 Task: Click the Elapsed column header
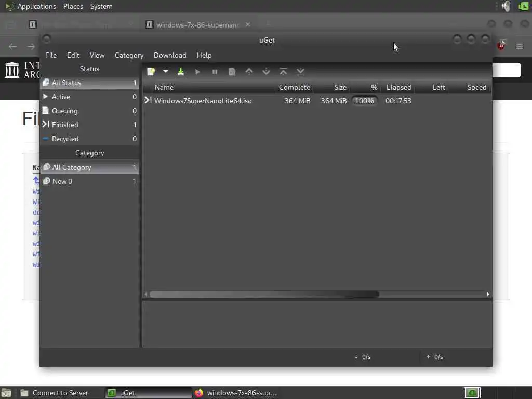[398, 87]
